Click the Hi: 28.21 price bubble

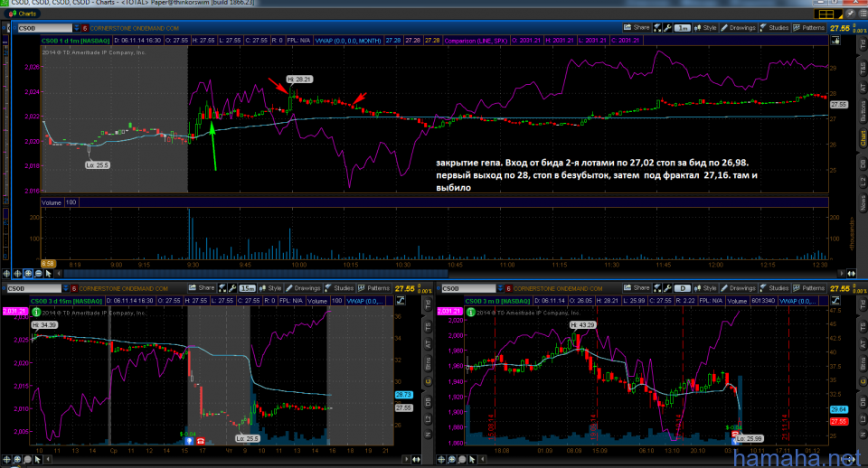[x=299, y=80]
